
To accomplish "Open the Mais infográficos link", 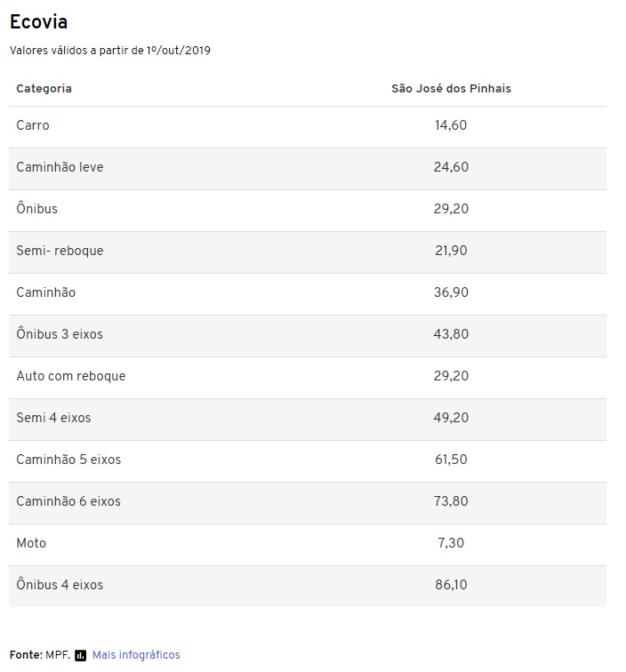I will [x=136, y=655].
